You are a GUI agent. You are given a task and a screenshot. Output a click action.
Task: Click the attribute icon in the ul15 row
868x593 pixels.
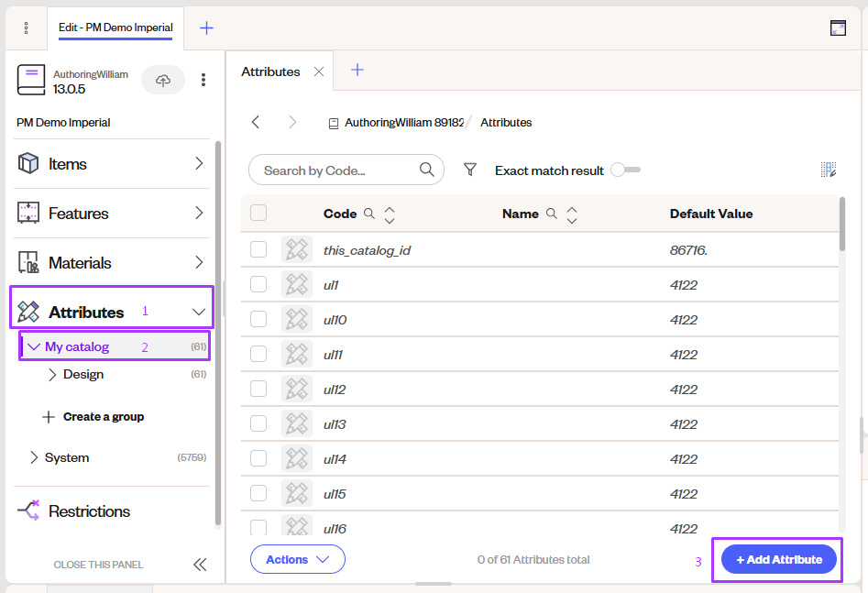tap(297, 494)
